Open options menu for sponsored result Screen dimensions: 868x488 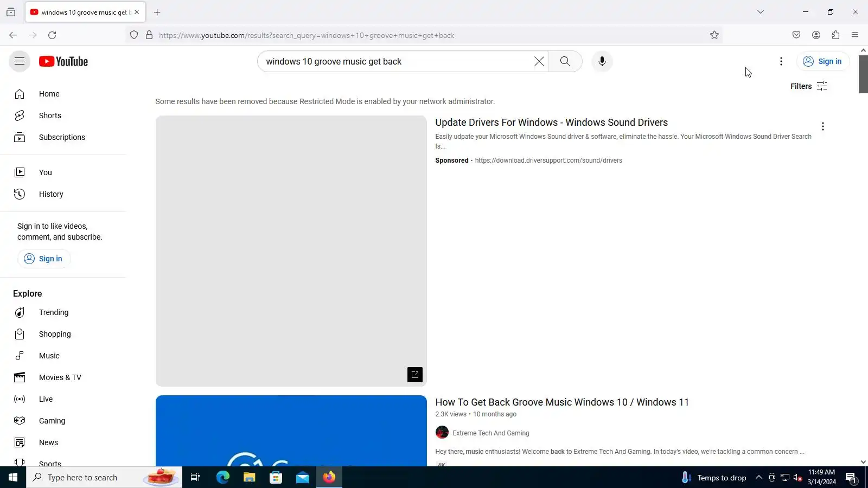click(822, 126)
